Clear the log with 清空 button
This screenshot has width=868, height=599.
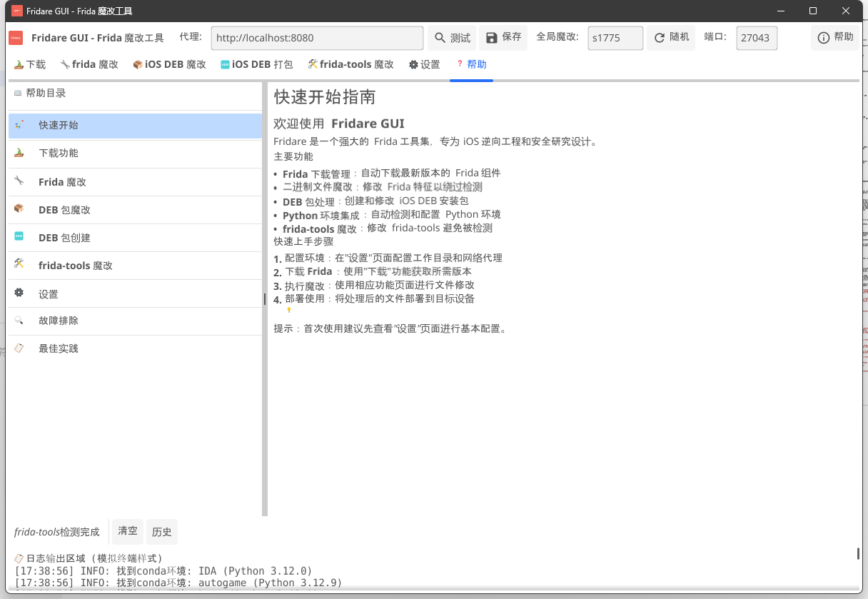point(128,531)
